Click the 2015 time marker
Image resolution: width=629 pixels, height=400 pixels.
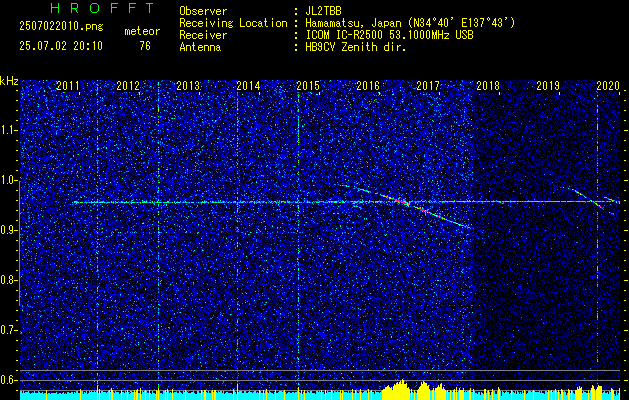pyautogui.click(x=308, y=86)
